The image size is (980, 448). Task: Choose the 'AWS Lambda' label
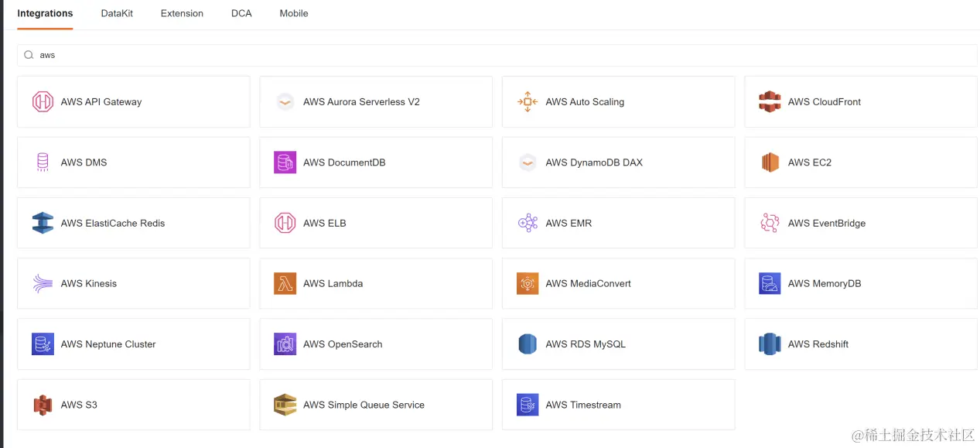[333, 284]
